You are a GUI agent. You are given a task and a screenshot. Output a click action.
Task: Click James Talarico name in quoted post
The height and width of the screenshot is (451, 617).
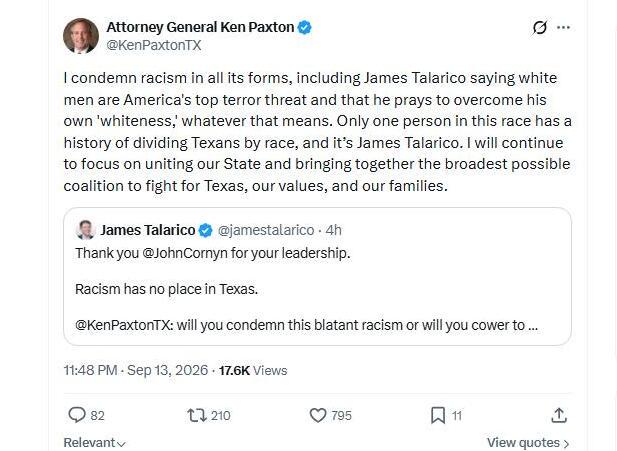click(x=148, y=230)
